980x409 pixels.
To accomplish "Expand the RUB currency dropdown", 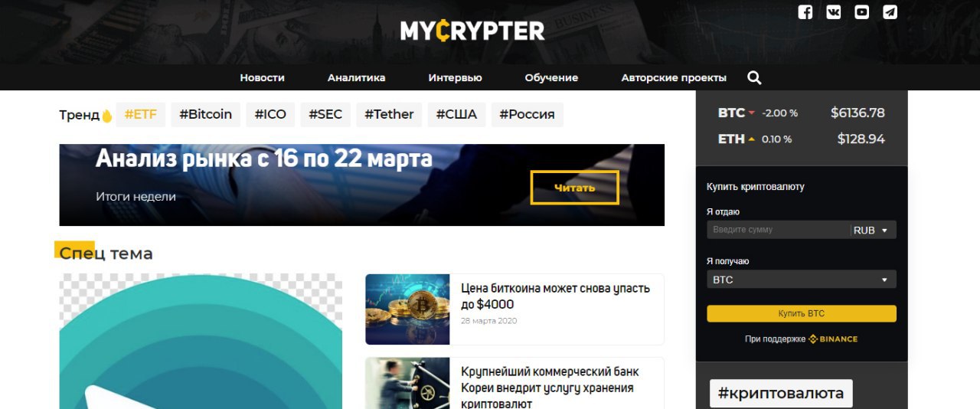I will [872, 230].
